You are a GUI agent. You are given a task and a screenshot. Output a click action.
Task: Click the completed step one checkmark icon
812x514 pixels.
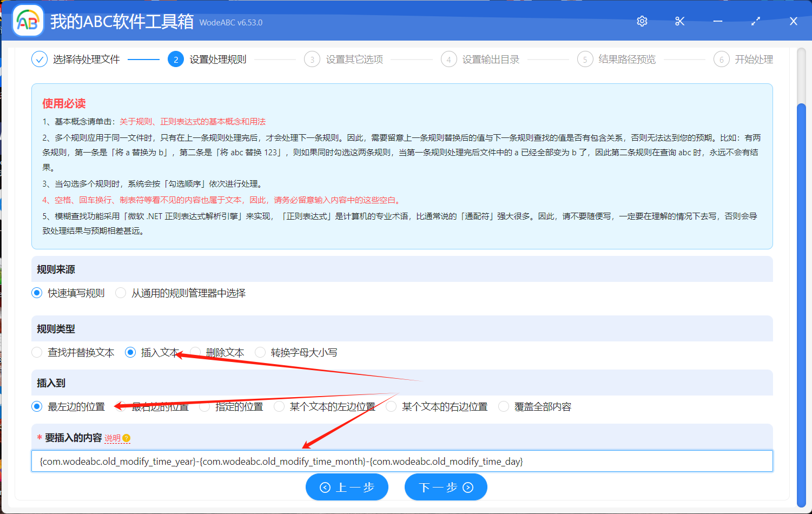click(x=39, y=59)
